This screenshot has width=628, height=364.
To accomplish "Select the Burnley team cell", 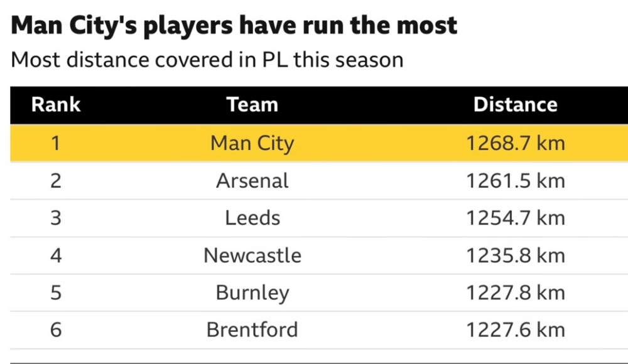I will point(252,292).
